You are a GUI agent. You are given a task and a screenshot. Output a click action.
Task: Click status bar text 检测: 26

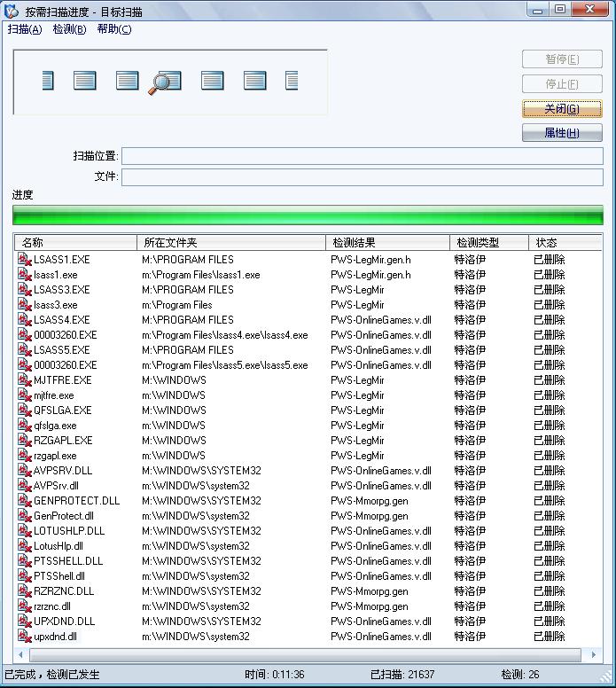pyautogui.click(x=520, y=675)
